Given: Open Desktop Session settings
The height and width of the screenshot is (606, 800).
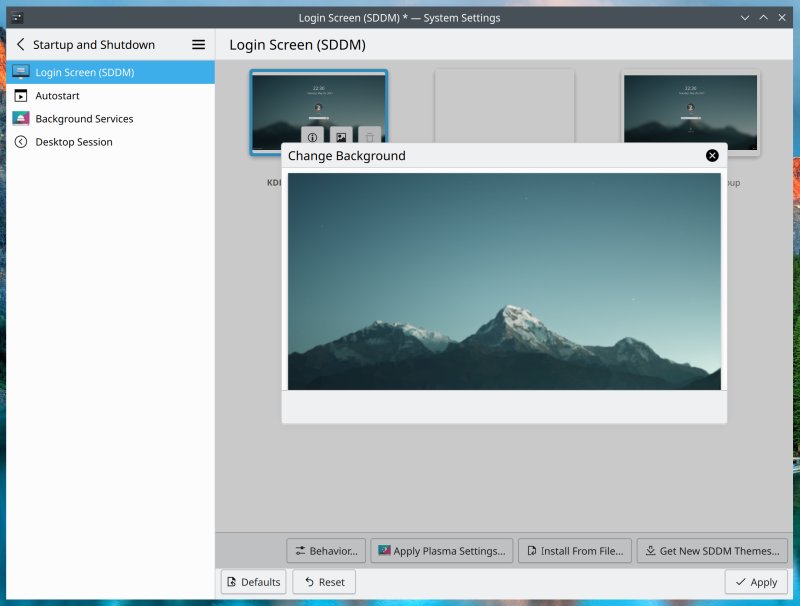Looking at the screenshot, I should [74, 142].
